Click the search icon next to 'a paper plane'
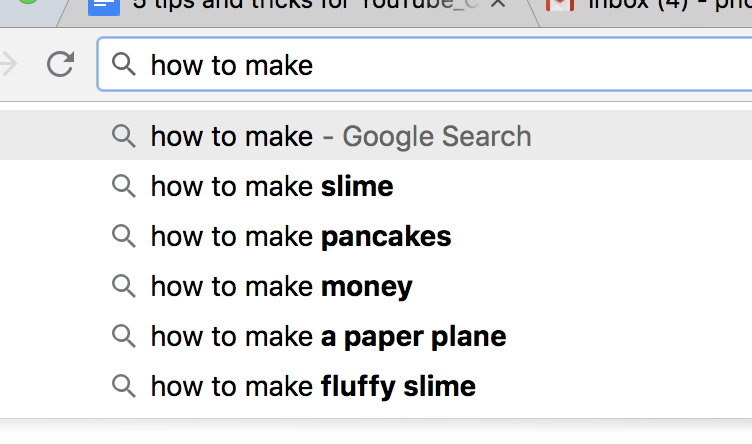Screen dimensions: 752x444 [x=124, y=336]
